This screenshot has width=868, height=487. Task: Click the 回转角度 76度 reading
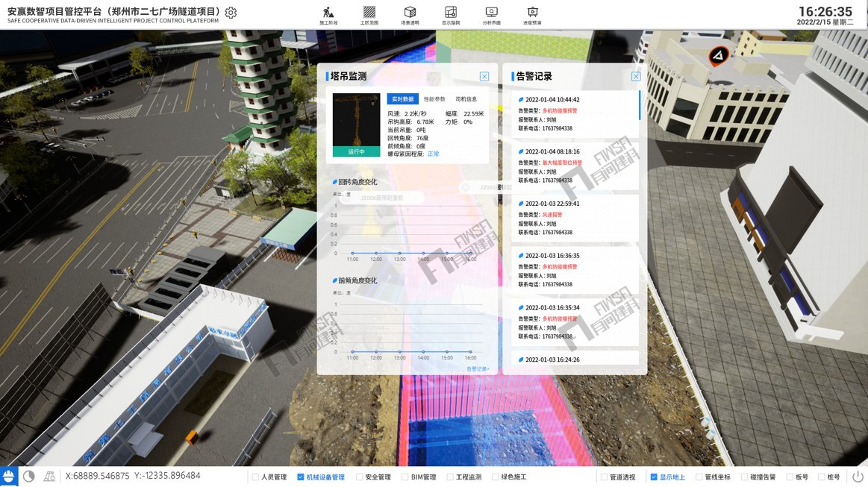408,138
